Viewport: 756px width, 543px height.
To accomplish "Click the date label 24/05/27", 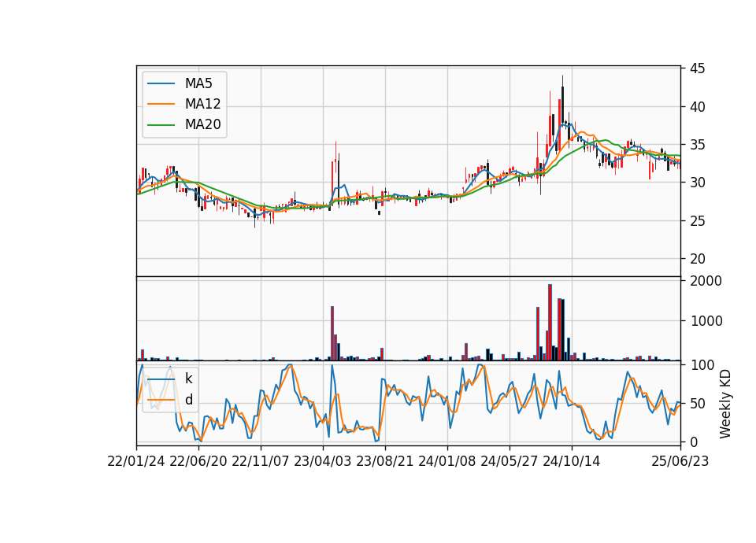I will click(x=510, y=461).
